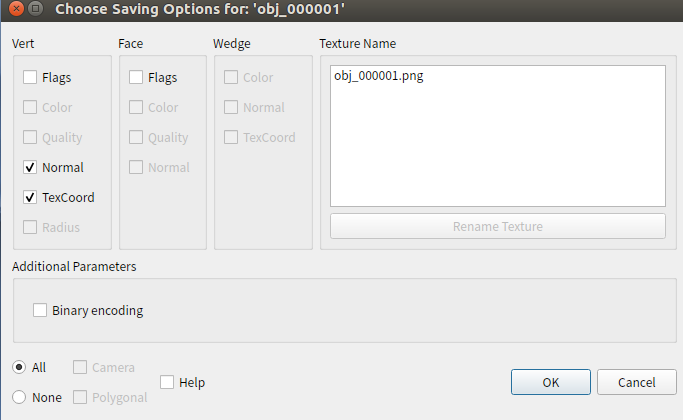Enable the Binary encoding option
Image resolution: width=683 pixels, height=420 pixels.
[x=40, y=310]
